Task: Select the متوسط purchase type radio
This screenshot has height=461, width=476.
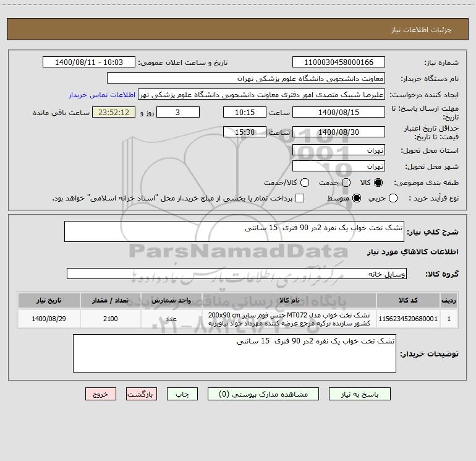Action: point(357,198)
